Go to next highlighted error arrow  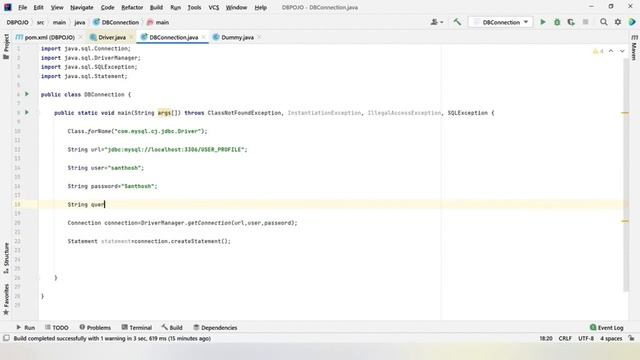(622, 51)
